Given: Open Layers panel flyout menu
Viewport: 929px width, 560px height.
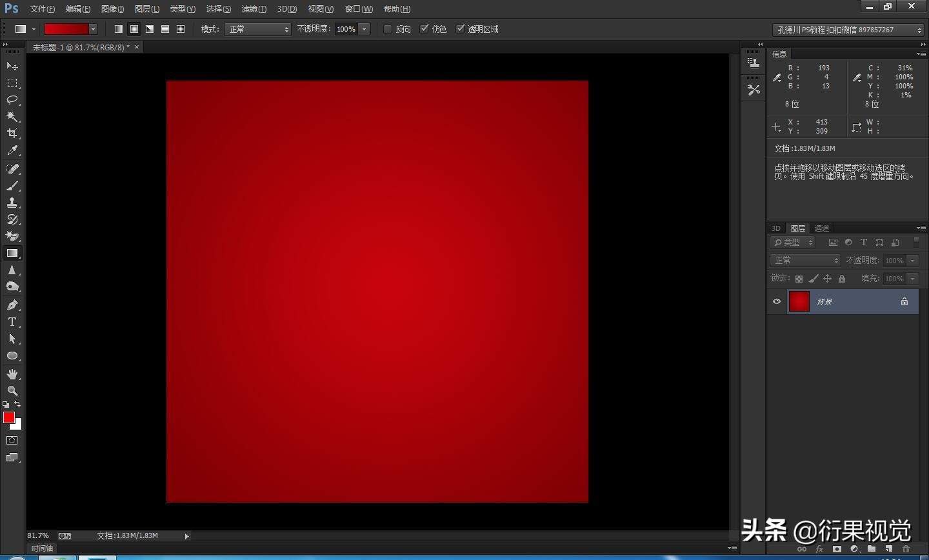Looking at the screenshot, I should click(921, 228).
